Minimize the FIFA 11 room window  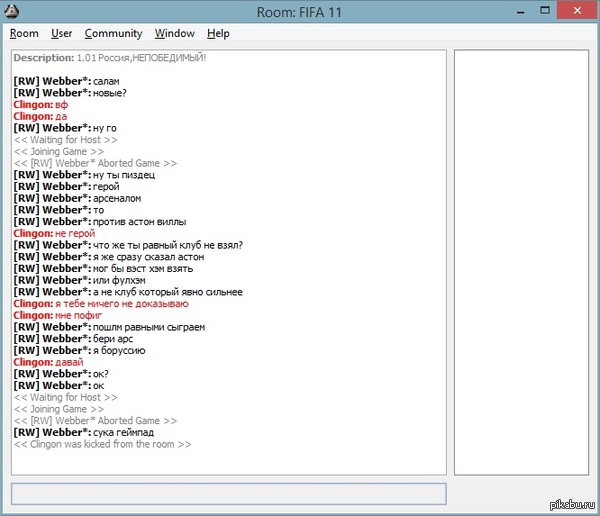520,11
